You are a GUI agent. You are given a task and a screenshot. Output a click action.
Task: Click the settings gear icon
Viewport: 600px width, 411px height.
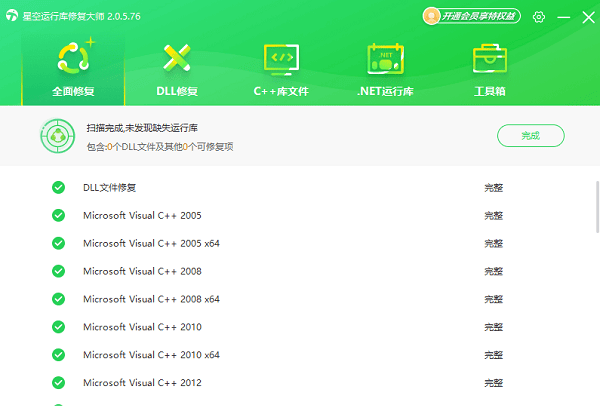click(539, 17)
